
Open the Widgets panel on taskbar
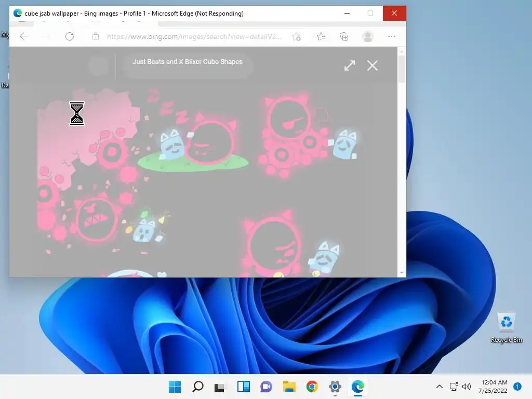click(x=244, y=387)
